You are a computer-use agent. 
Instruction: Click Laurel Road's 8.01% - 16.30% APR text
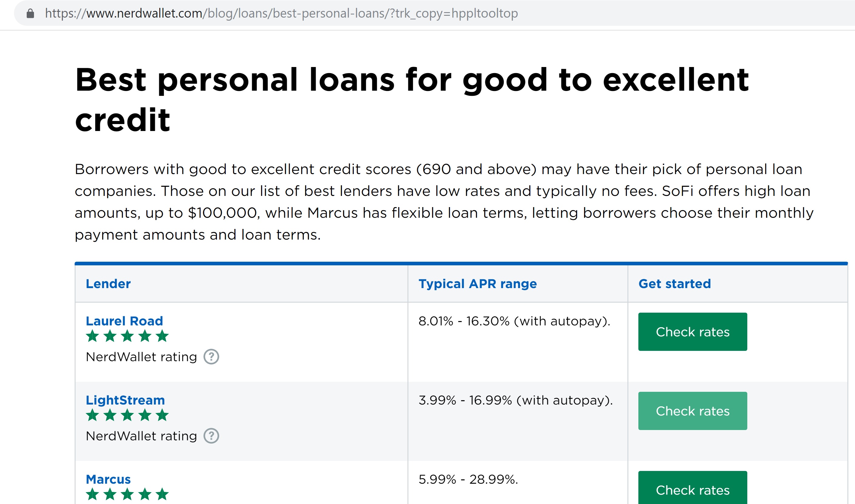tap(514, 321)
